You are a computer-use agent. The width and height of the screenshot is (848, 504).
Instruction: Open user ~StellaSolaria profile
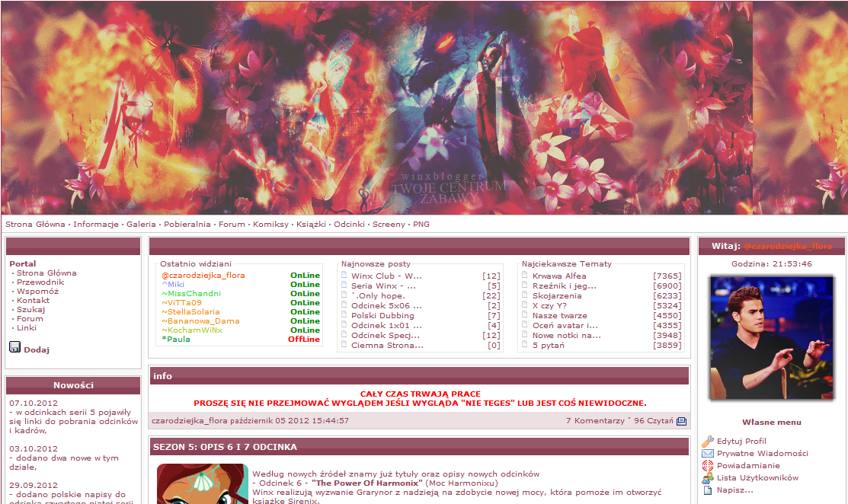[x=190, y=311]
